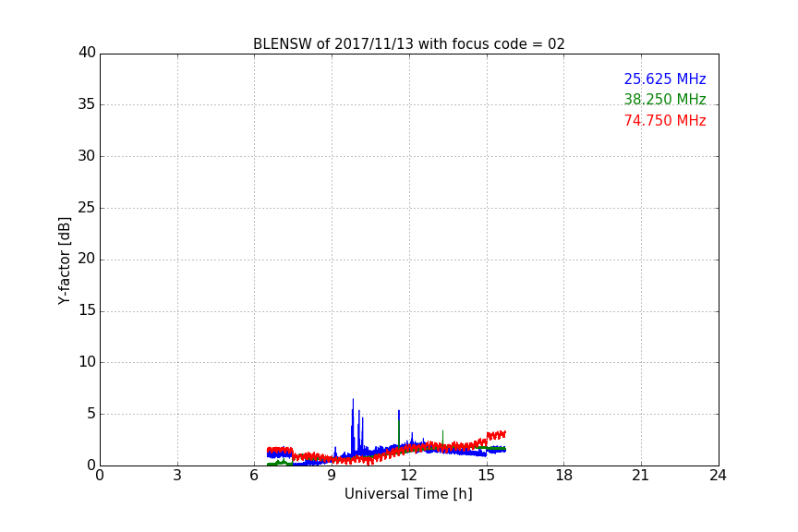Image resolution: width=798 pixels, height=532 pixels.
Task: Select the 74.750 MHz legend label
Action: click(665, 121)
